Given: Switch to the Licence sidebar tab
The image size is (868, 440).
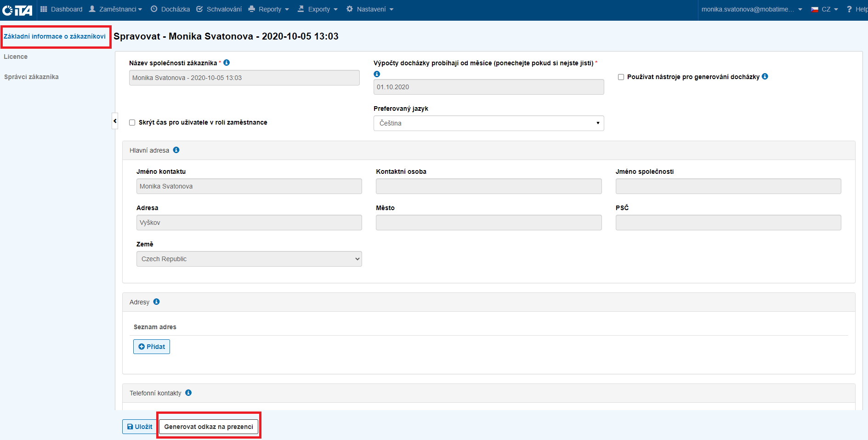Looking at the screenshot, I should (16, 57).
